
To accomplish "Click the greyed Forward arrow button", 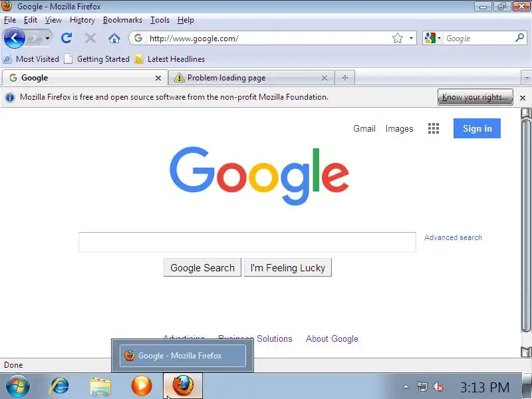I will (34, 39).
